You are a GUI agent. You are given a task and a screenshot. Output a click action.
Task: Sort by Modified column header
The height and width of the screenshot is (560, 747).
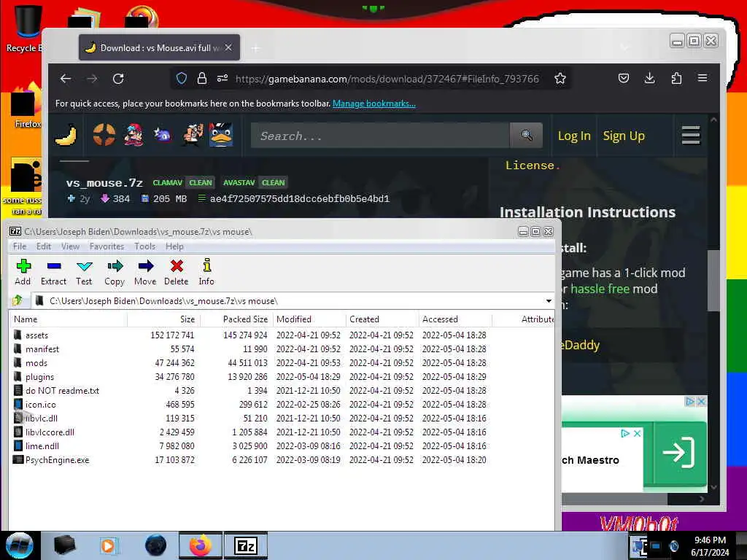[x=309, y=319]
